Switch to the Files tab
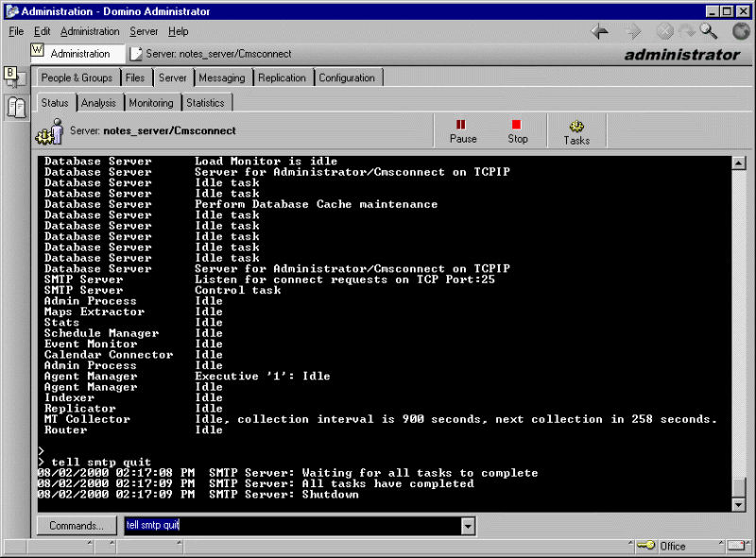This screenshot has width=756, height=558. (x=135, y=78)
